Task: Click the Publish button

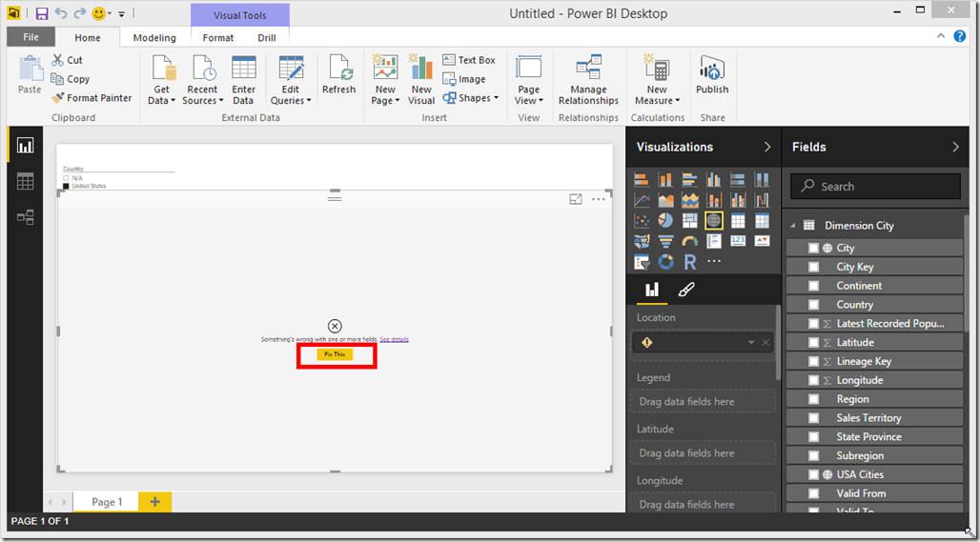Action: (712, 74)
